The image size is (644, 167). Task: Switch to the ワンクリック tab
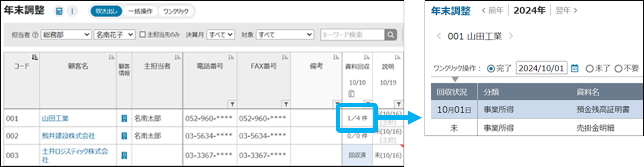tap(176, 12)
